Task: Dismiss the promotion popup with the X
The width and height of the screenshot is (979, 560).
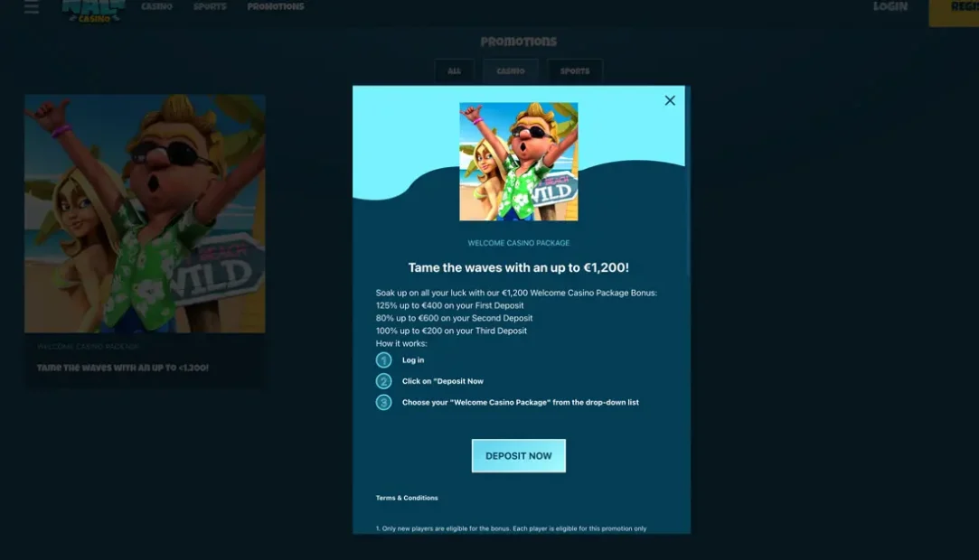Action: [669, 100]
